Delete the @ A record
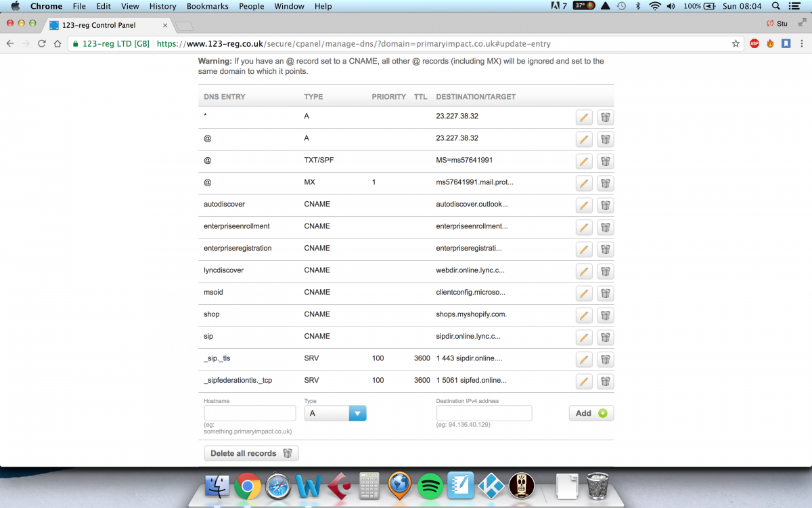Screen dimensions: 812x508 coord(606,140)
